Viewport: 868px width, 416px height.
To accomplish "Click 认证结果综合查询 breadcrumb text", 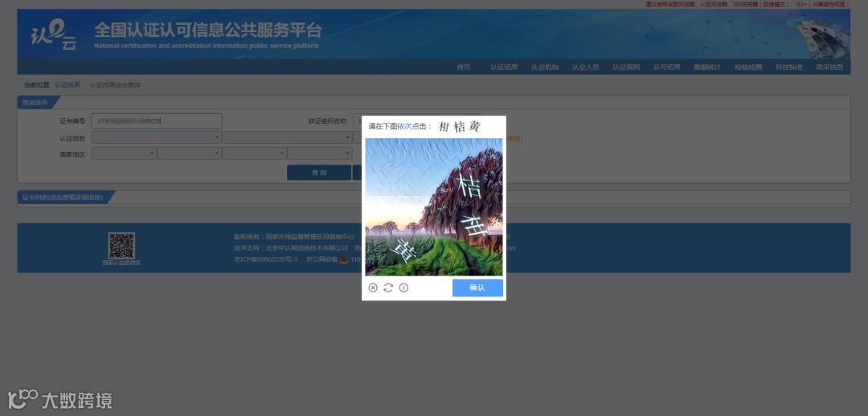I will click(115, 85).
